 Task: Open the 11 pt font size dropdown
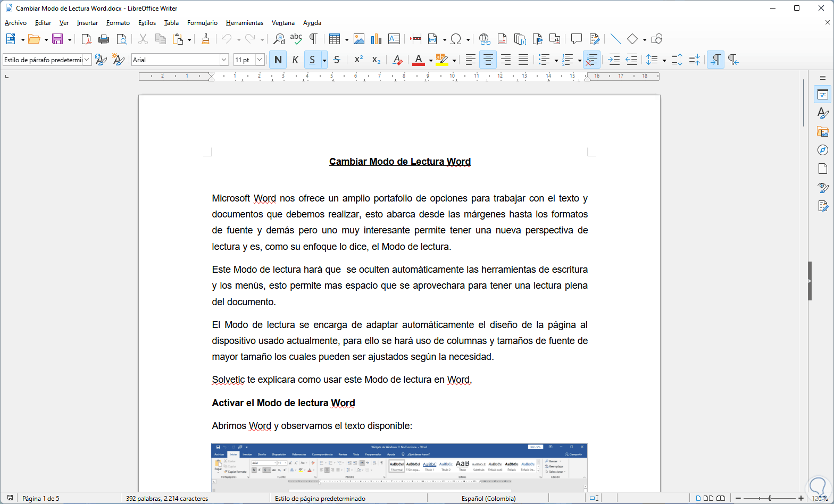tap(260, 60)
